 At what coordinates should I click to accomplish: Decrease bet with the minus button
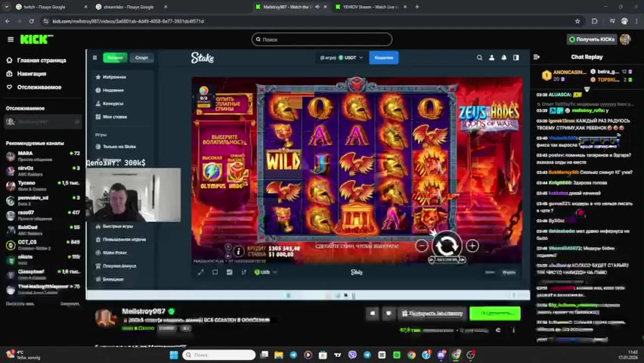click(422, 246)
